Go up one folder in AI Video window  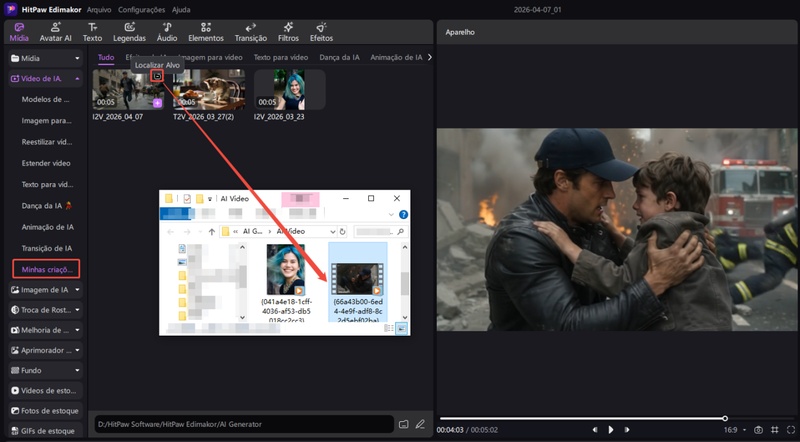click(x=212, y=232)
